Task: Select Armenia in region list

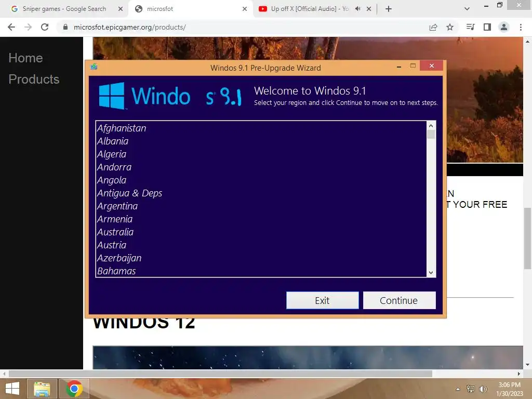Action: tap(261, 219)
